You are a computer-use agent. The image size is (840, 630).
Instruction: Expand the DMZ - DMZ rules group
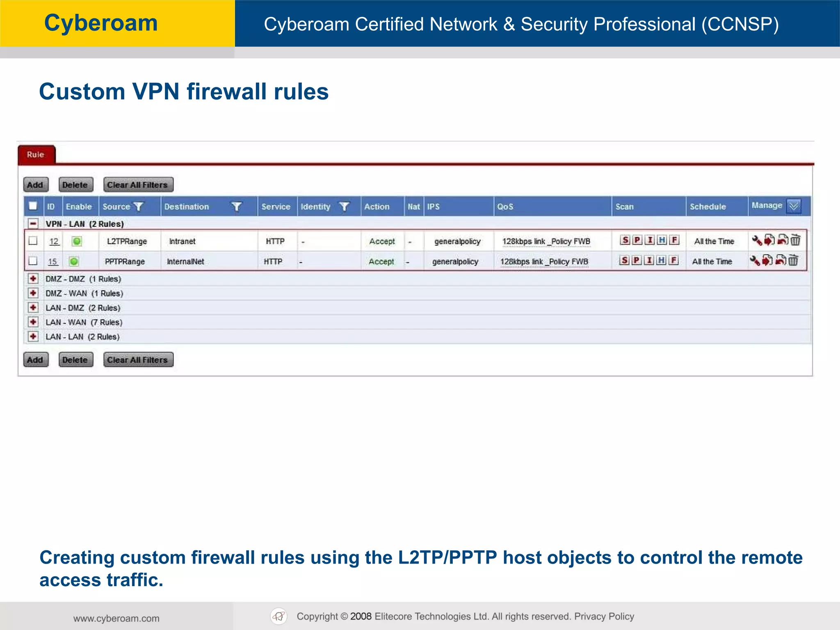tap(33, 279)
